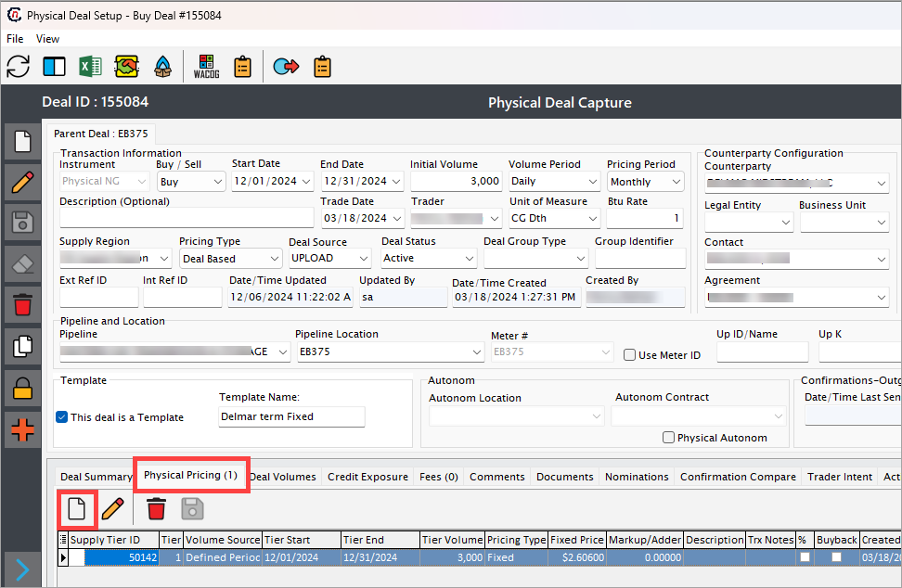The width and height of the screenshot is (902, 588).
Task: Export deal to Excel icon
Action: pos(90,67)
